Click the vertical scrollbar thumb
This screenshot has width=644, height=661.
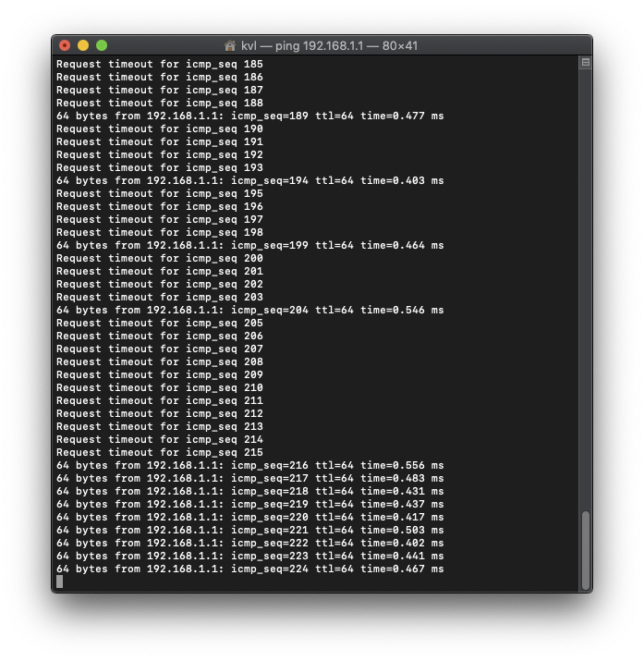tap(586, 550)
